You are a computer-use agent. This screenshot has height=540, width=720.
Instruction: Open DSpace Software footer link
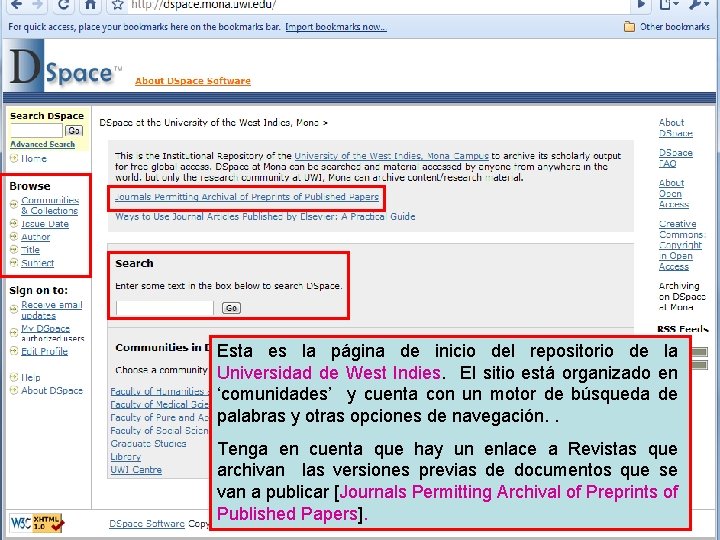click(x=147, y=524)
